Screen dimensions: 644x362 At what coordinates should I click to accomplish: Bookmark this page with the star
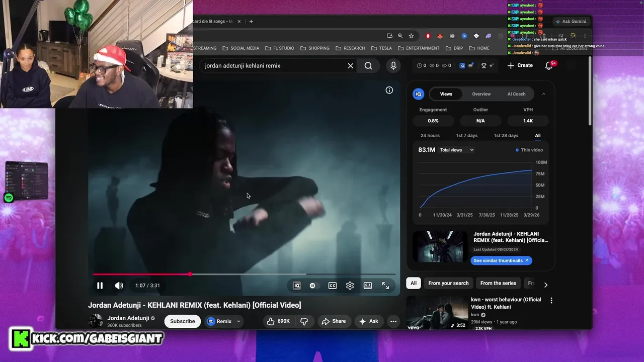(x=411, y=36)
